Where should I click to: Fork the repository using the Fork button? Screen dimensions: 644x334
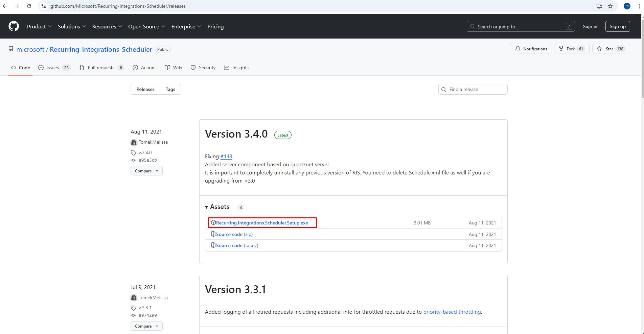(x=572, y=49)
